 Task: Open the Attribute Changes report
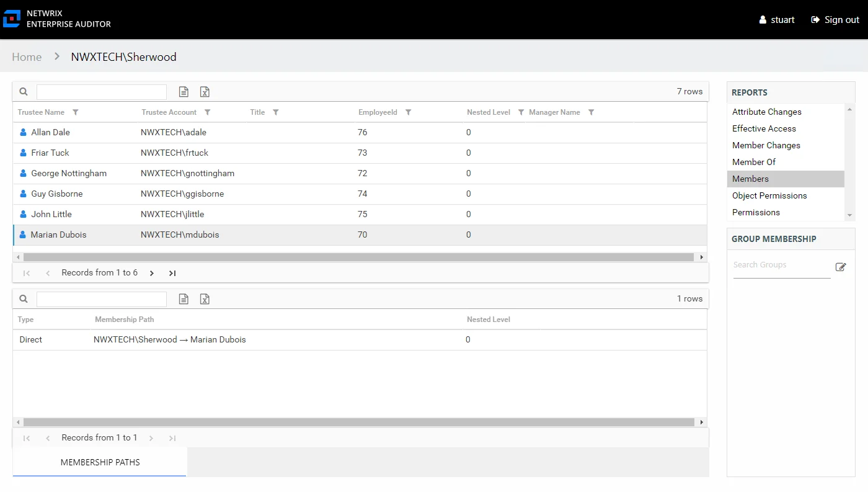pyautogui.click(x=786, y=112)
